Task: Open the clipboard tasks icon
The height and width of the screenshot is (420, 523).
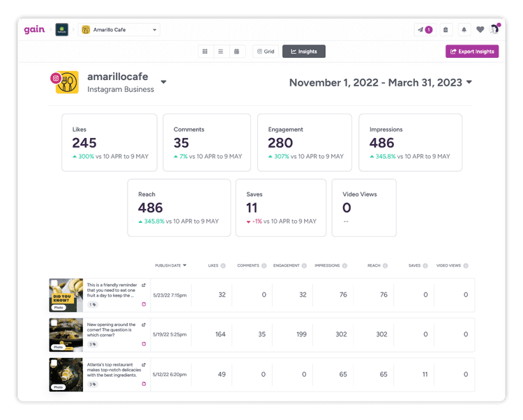Action: [x=446, y=30]
